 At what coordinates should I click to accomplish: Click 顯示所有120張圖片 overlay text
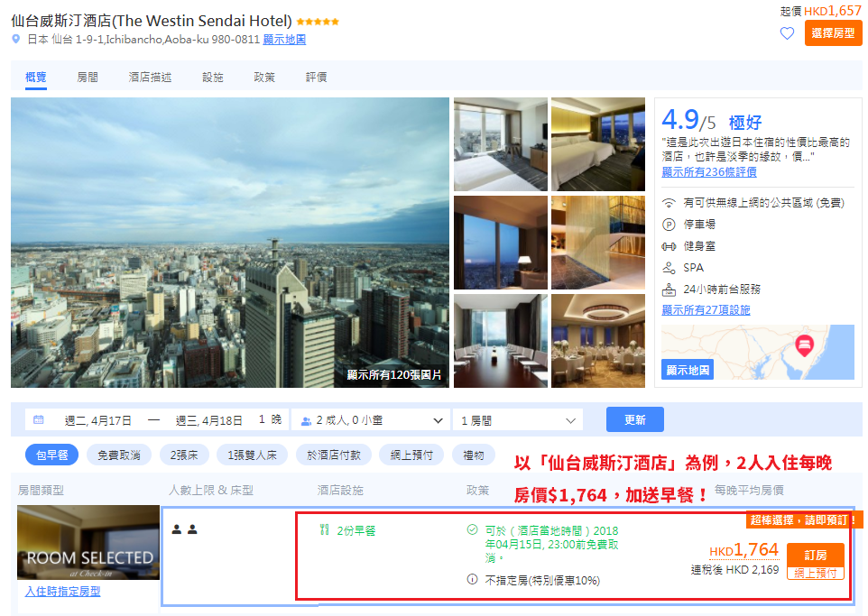tap(393, 374)
